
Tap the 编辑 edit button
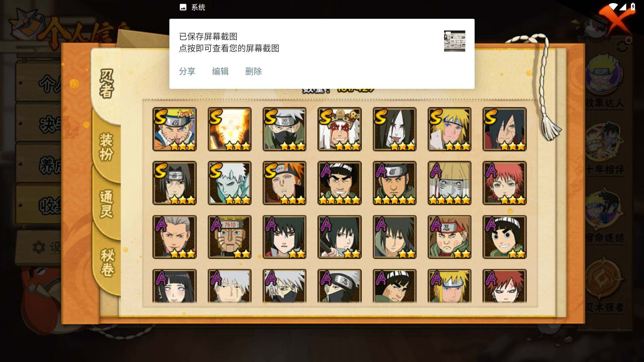[220, 71]
